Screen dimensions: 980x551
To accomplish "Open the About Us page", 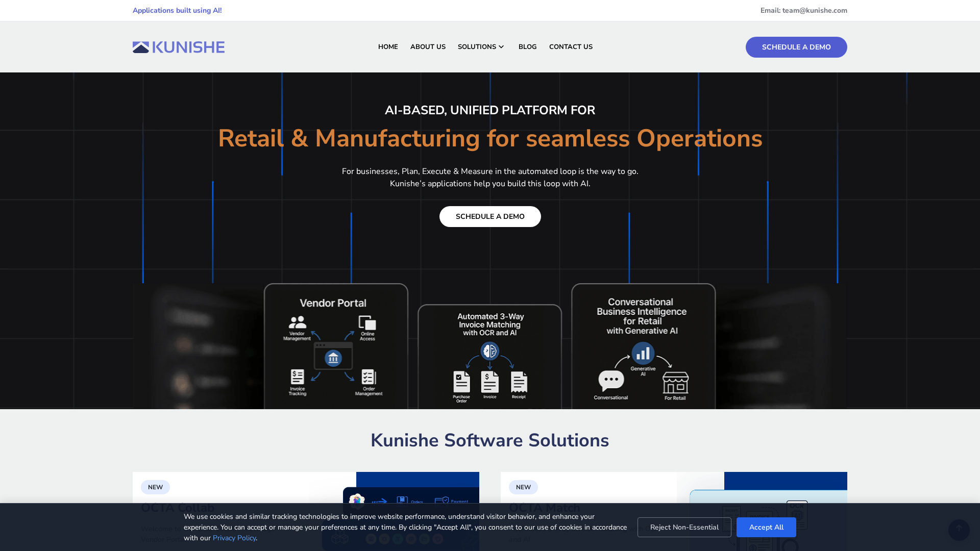I will (428, 47).
